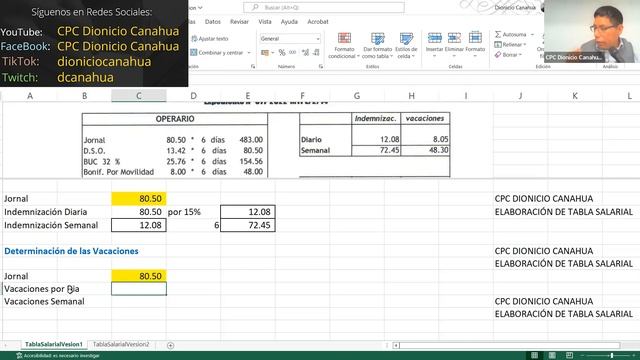Select column K header

pyautogui.click(x=575, y=96)
